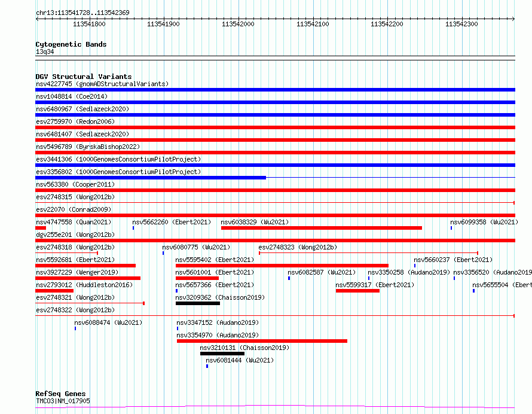
Task: Click nsv3210131 (Chaisson2019) label
Action: (x=244, y=348)
